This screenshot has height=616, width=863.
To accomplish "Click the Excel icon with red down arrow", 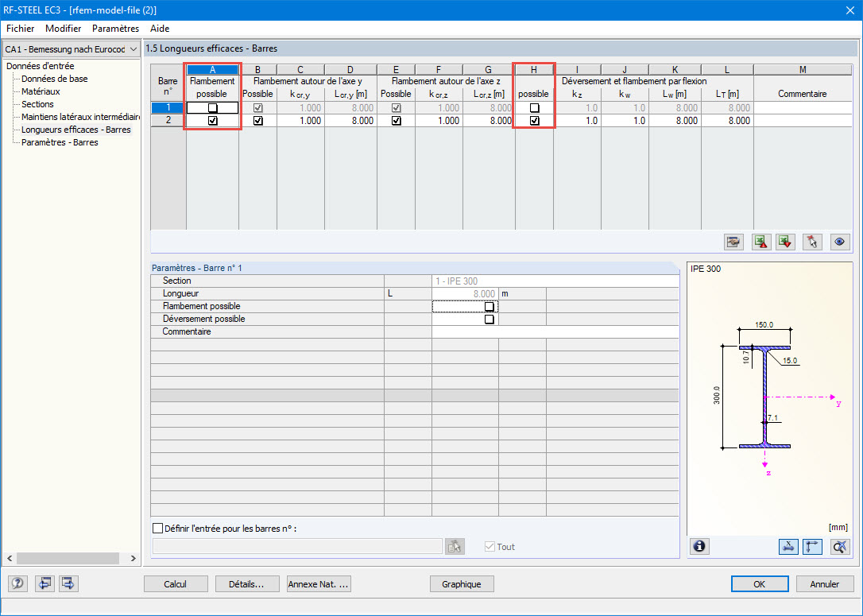I will [785, 242].
